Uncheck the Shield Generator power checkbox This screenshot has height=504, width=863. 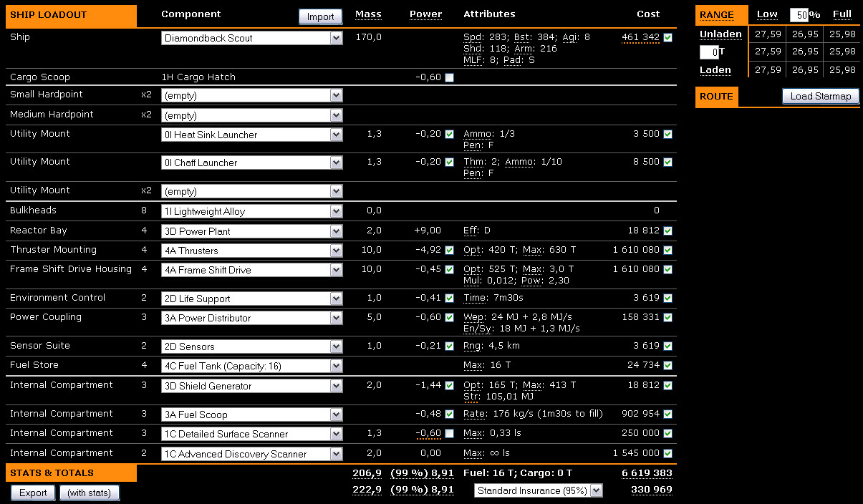tap(449, 386)
